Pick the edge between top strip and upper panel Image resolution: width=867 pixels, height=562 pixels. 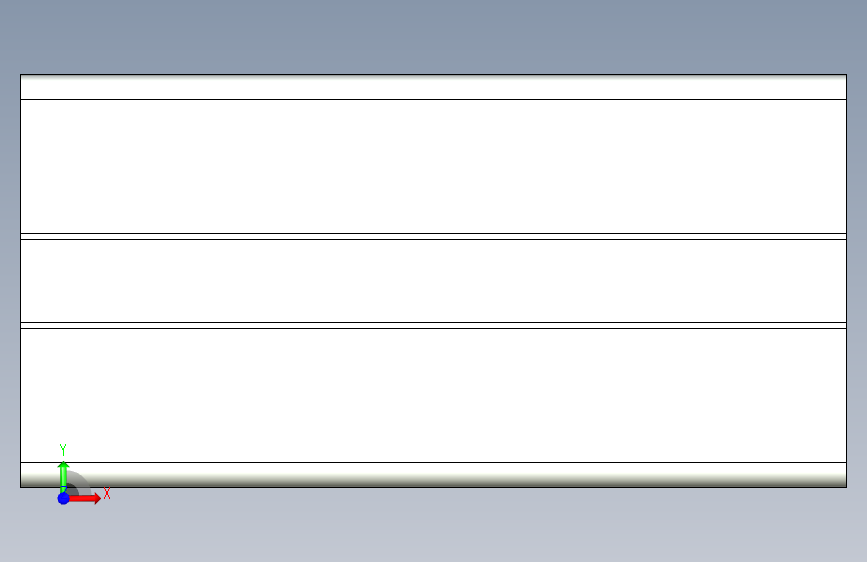[434, 100]
